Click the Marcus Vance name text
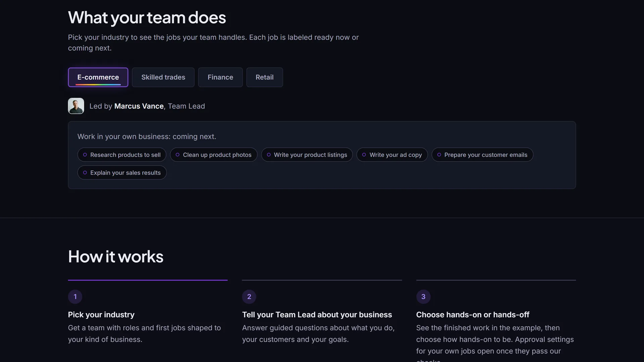 point(139,106)
